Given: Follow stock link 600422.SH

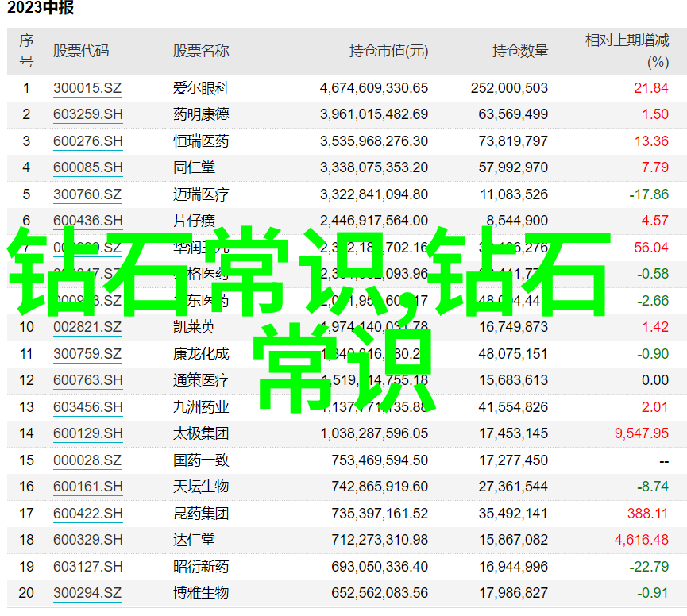Looking at the screenshot, I should (x=87, y=514).
